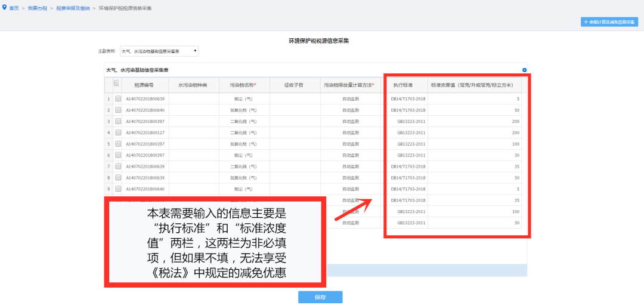Click row 1's DB14/T1703-2018 执行标准 cell
This screenshot has height=305, width=644.
pos(405,98)
